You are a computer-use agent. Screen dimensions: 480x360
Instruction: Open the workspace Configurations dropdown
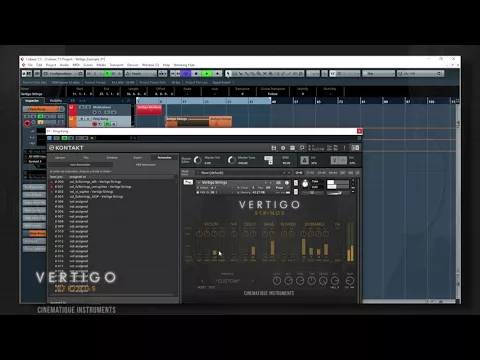tap(63, 73)
